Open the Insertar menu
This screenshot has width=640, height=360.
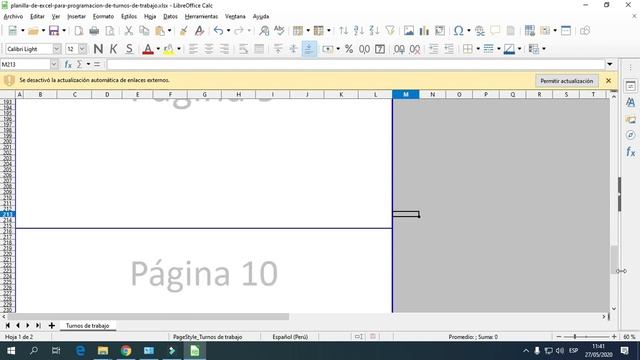coord(76,16)
